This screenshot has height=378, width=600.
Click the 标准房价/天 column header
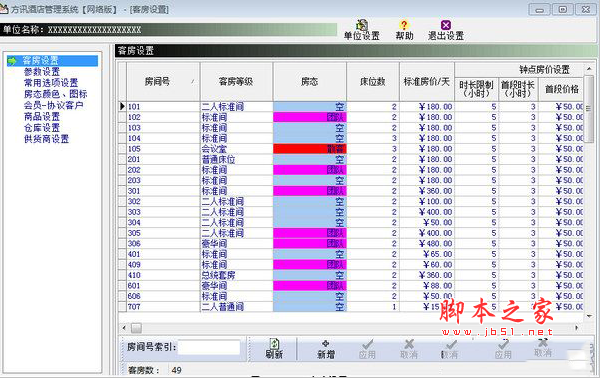(427, 81)
